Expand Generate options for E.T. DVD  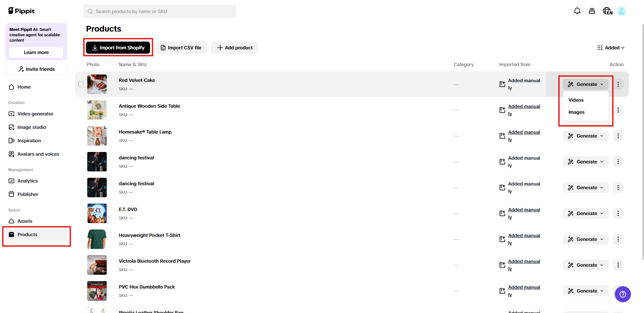coord(585,213)
